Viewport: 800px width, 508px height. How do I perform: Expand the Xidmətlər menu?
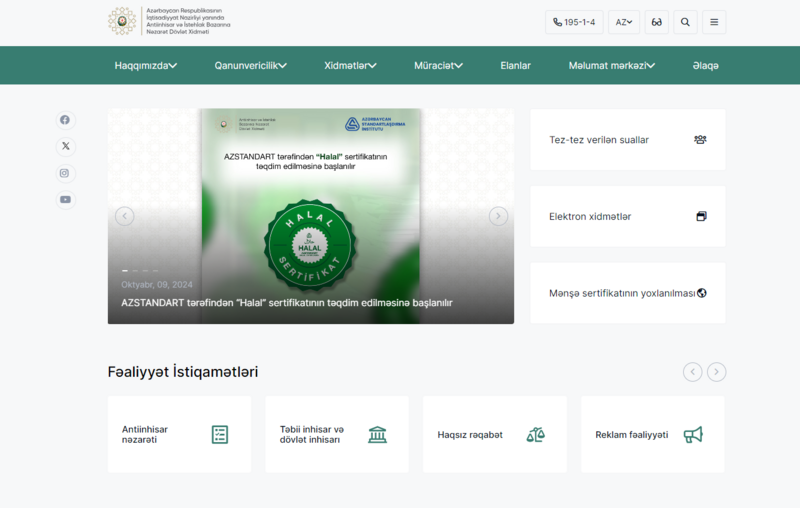click(350, 65)
